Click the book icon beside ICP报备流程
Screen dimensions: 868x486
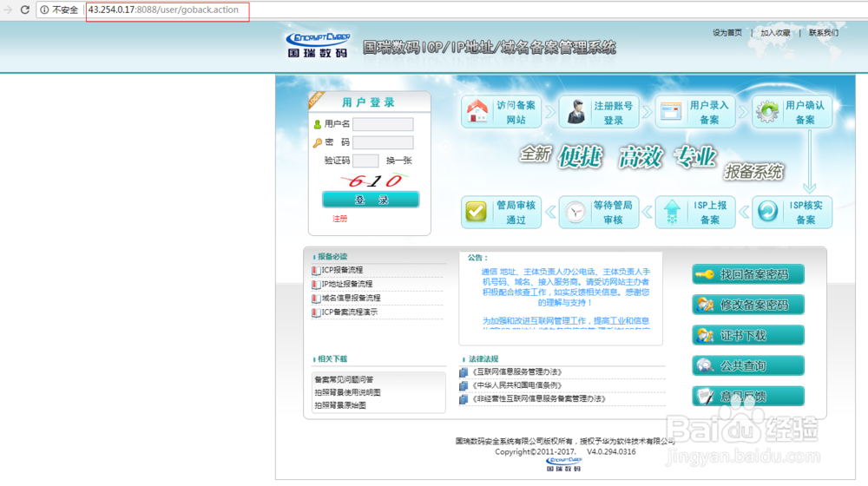(316, 271)
